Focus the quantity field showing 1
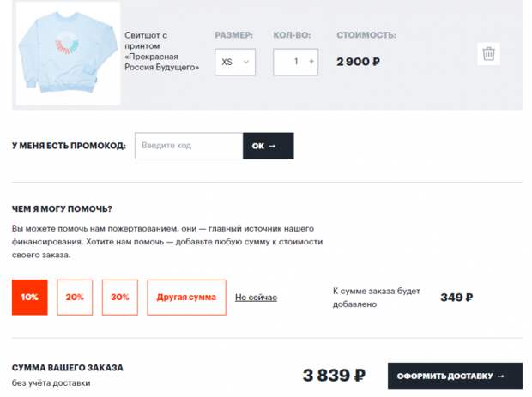Viewport: 532px width, 397px height. 295,62
